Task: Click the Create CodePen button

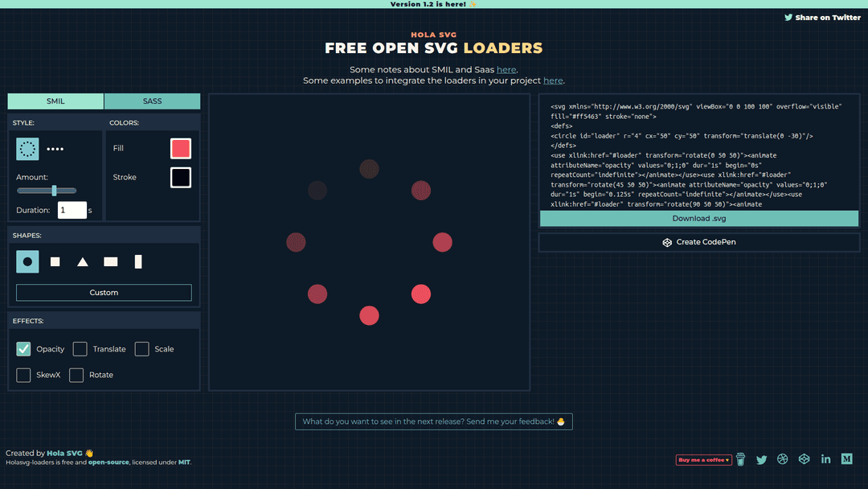Action: coord(698,242)
